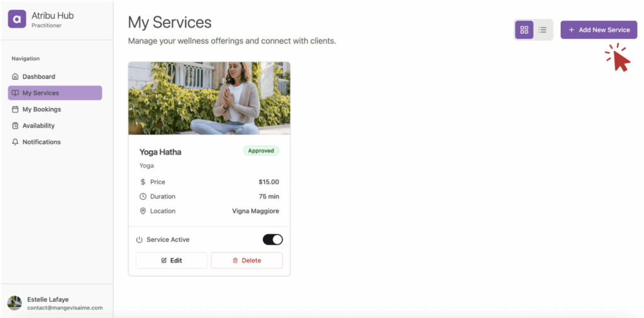Click the Dashboard home icon

click(15, 77)
